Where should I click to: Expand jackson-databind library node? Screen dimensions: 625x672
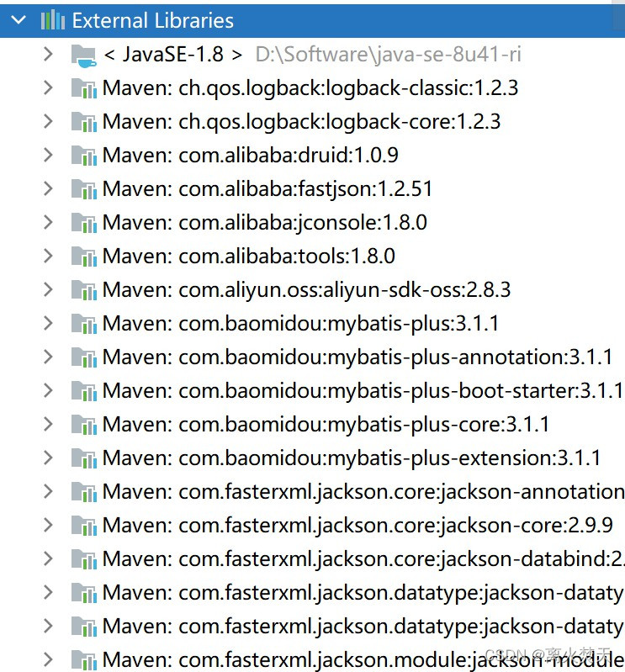tap(48, 558)
